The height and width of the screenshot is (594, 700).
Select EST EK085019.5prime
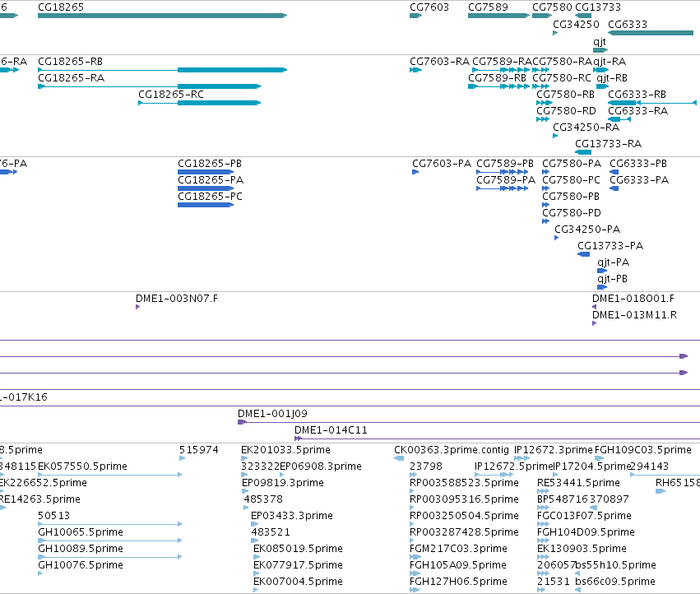click(x=298, y=549)
